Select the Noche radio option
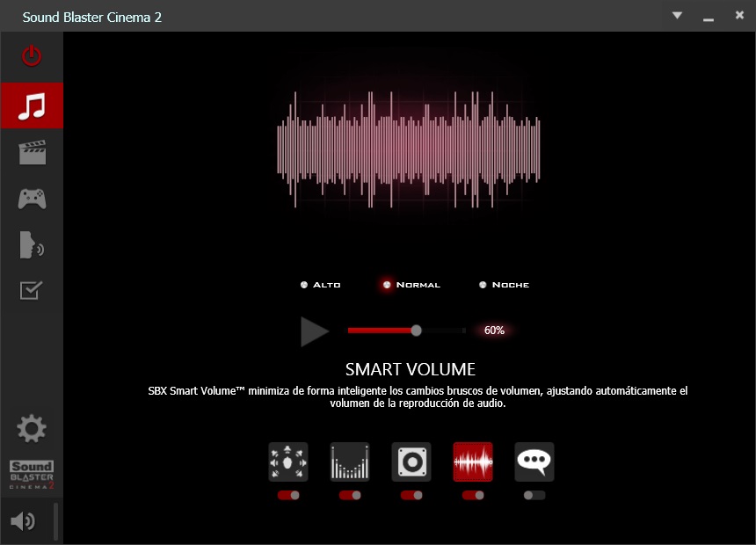 pos(505,285)
